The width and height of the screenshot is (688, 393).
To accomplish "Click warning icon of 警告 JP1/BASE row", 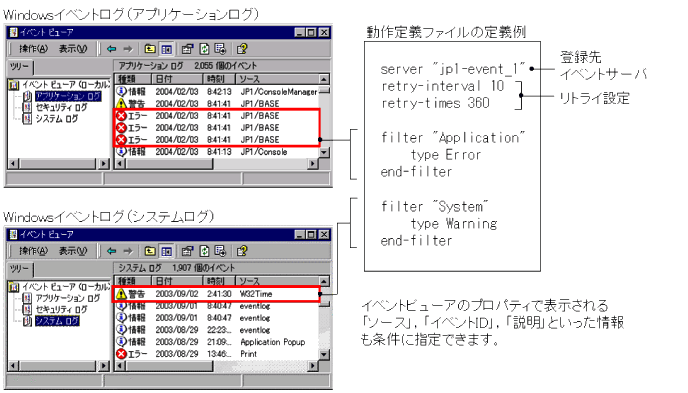I will point(121,104).
